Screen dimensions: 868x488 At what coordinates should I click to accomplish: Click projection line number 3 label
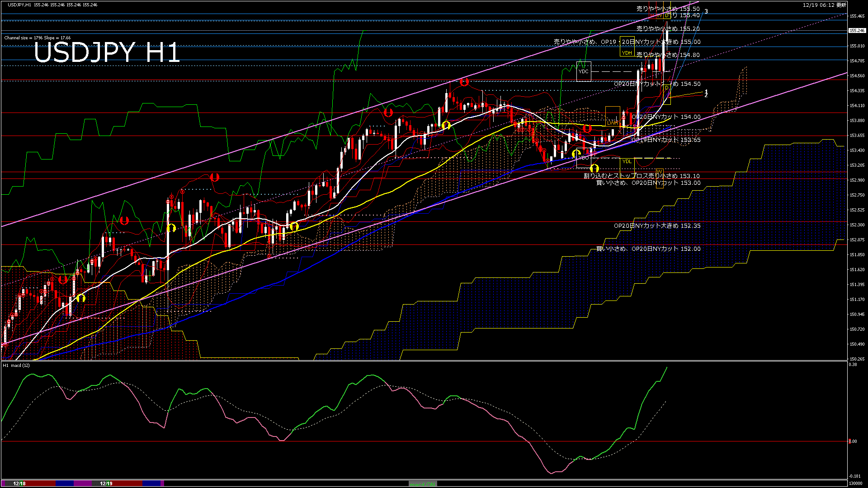click(706, 12)
